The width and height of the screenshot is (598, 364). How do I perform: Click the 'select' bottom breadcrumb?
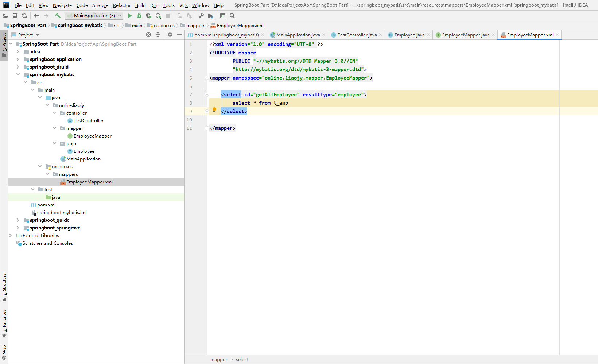tap(242, 360)
